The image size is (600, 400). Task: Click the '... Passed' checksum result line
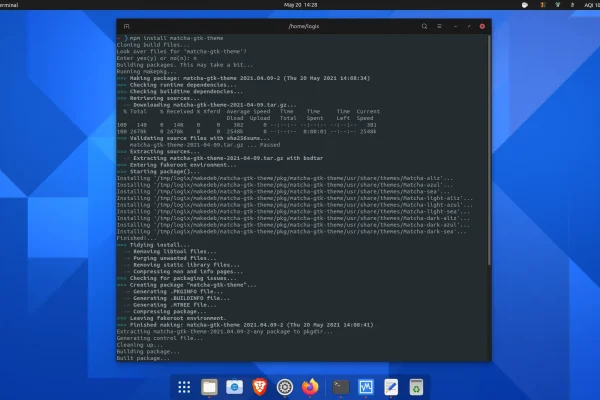tap(205, 145)
